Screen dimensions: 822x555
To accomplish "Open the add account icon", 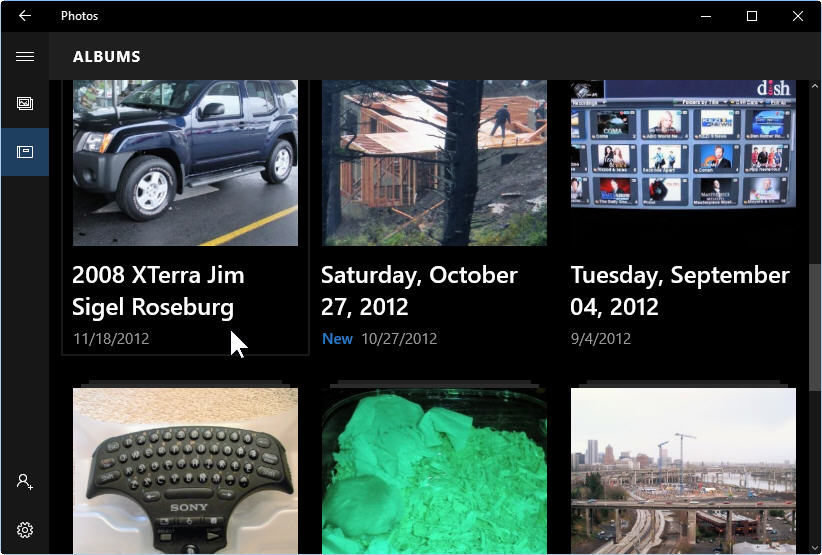I will pyautogui.click(x=24, y=482).
